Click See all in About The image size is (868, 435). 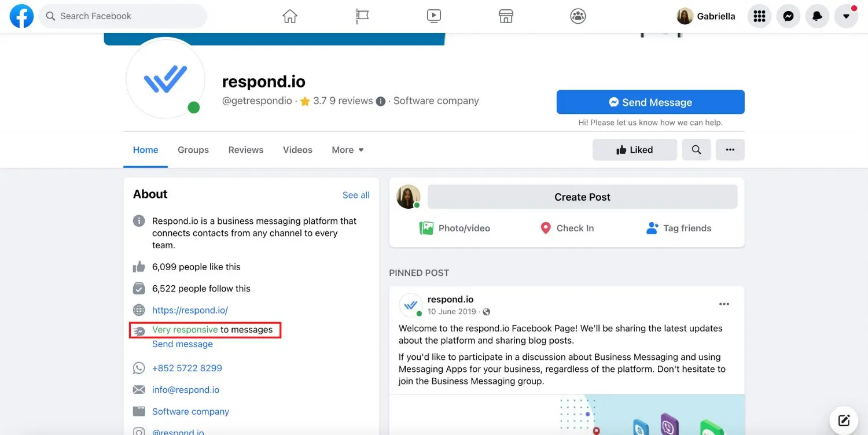point(356,195)
